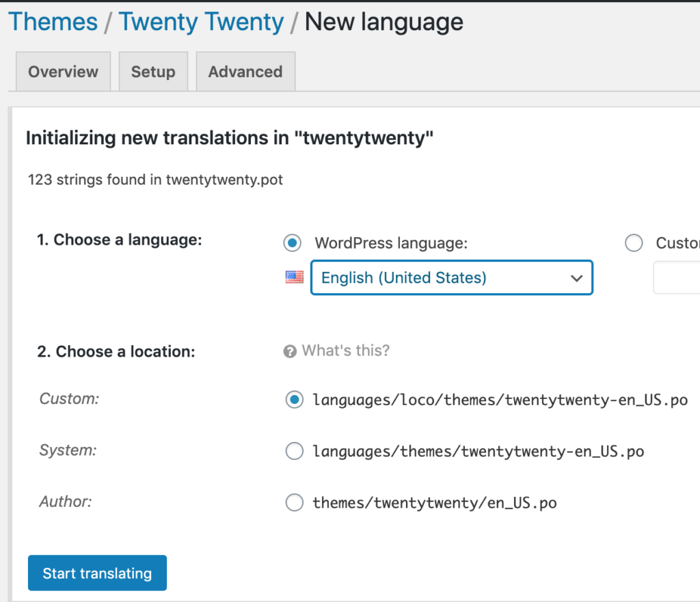Open the Twenty Twenty breadcrumb link
Viewport: 700px width, 602px height.
click(202, 22)
